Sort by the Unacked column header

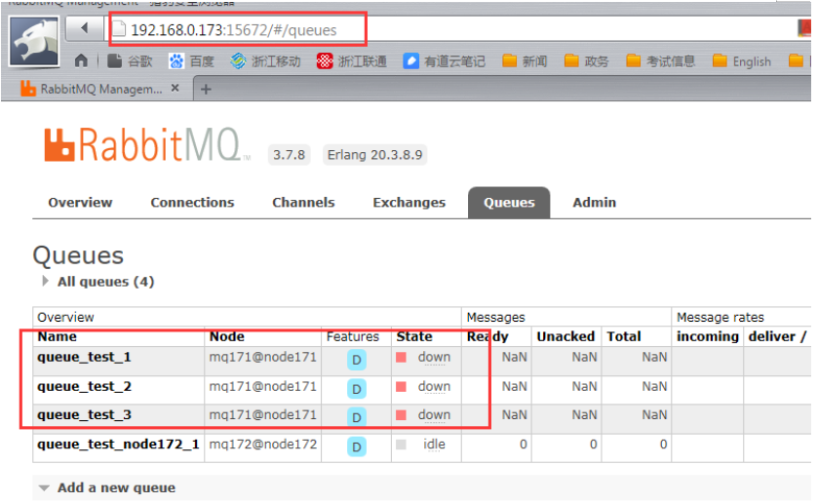coord(565,336)
